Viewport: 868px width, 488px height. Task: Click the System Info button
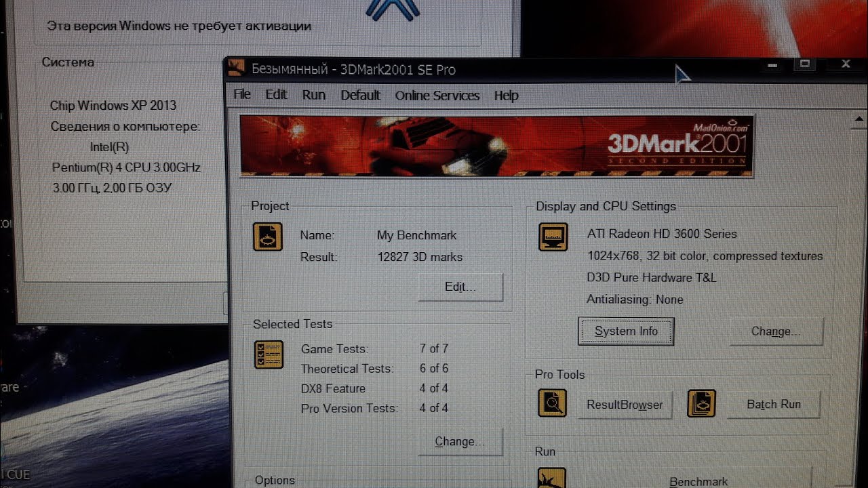point(626,331)
